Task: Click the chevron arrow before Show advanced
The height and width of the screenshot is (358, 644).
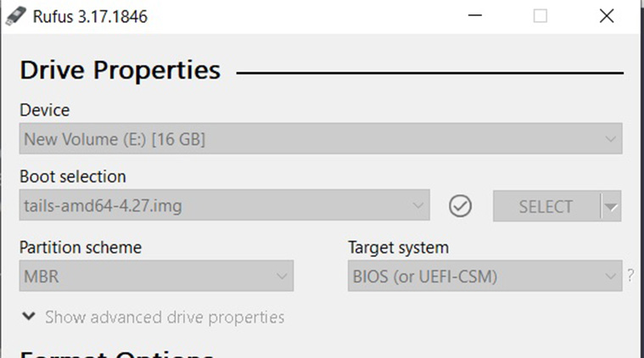Action: 29,316
